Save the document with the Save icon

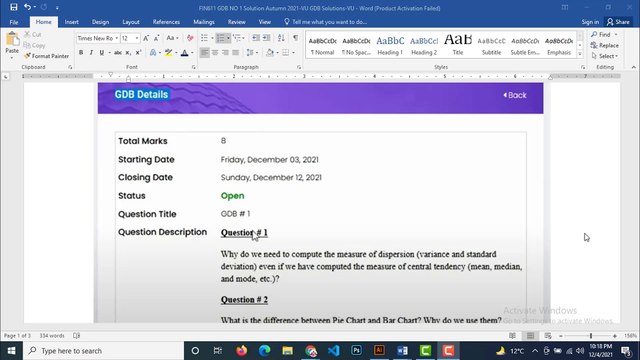click(13, 7)
